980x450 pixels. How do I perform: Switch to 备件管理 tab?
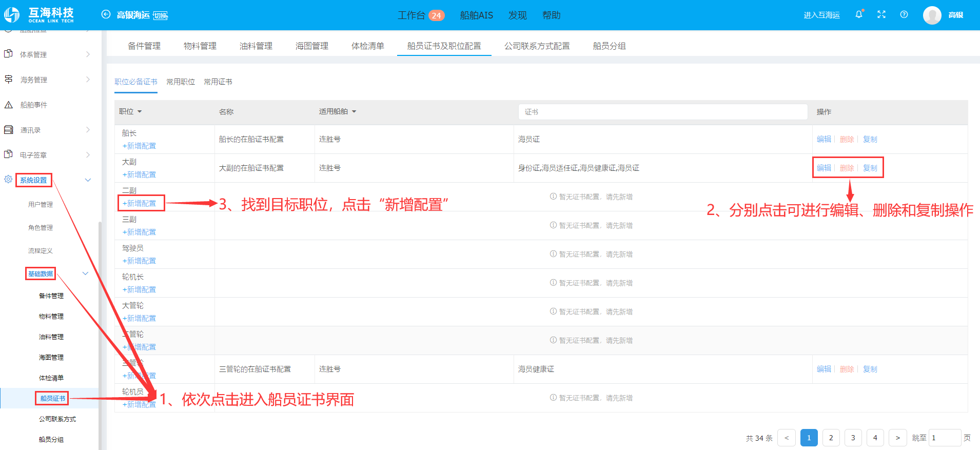click(144, 46)
